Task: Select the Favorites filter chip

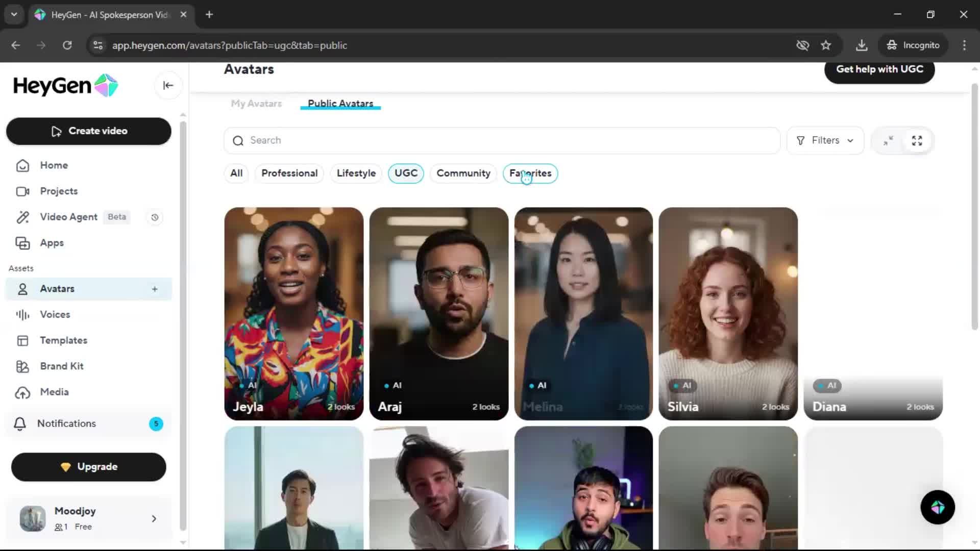Action: click(530, 173)
